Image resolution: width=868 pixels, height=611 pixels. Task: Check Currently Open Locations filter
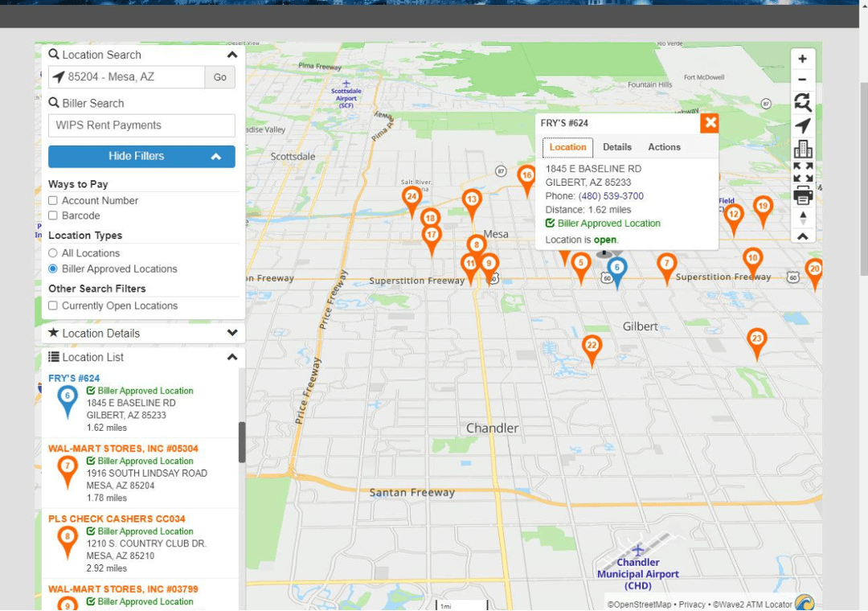53,305
